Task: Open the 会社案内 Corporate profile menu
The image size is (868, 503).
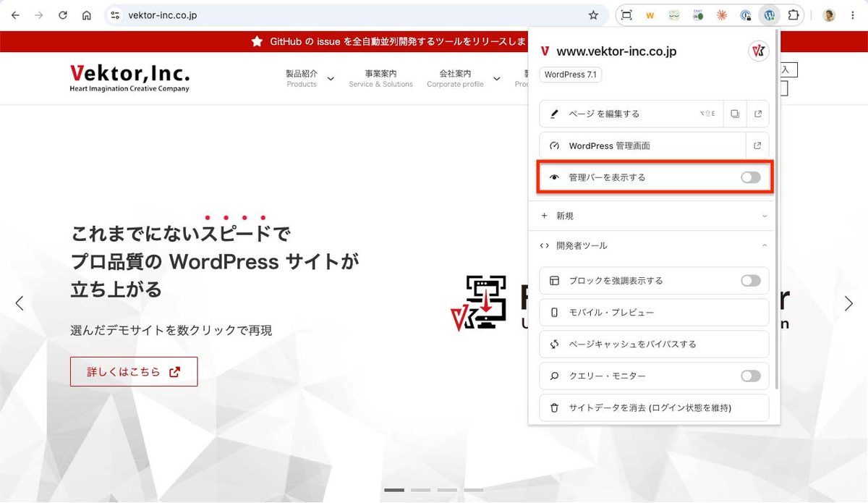Action: coord(455,78)
